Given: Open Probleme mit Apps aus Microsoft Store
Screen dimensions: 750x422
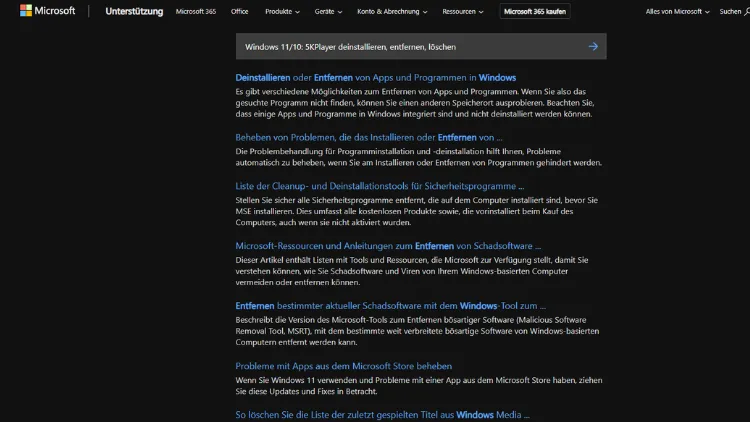Looking at the screenshot, I should click(343, 366).
